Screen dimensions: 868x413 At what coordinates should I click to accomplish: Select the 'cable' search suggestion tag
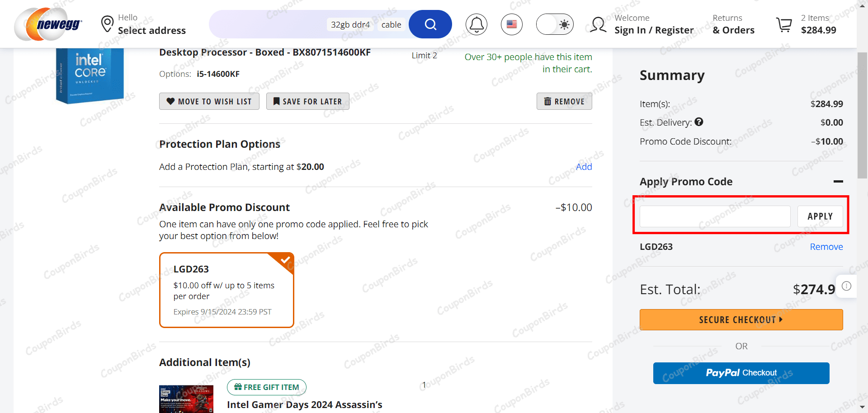392,24
